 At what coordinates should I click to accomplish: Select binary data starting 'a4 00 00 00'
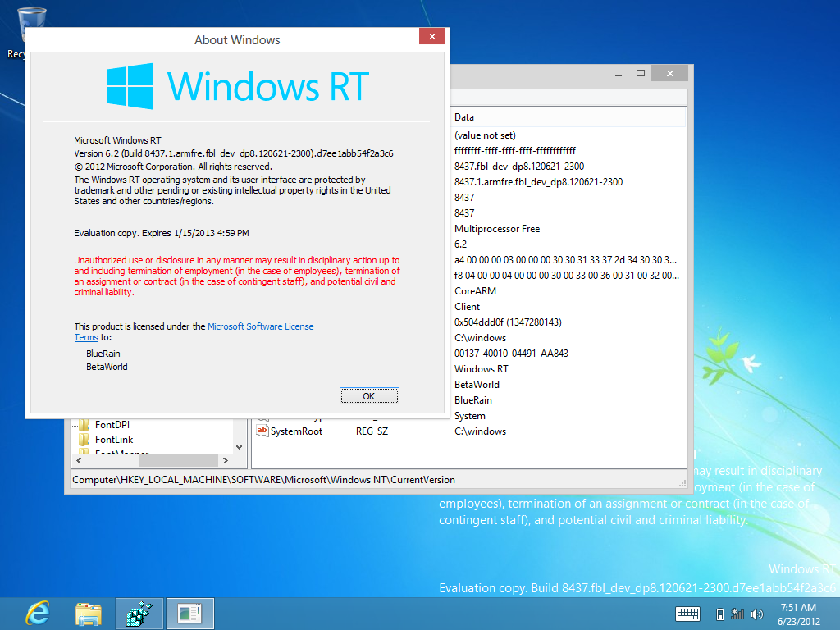pyautogui.click(x=566, y=260)
